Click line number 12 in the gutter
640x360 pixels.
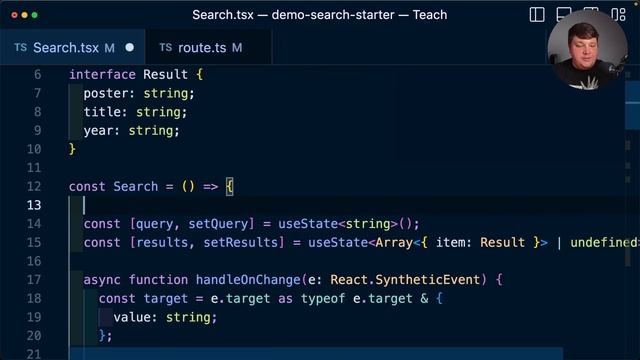tap(34, 187)
